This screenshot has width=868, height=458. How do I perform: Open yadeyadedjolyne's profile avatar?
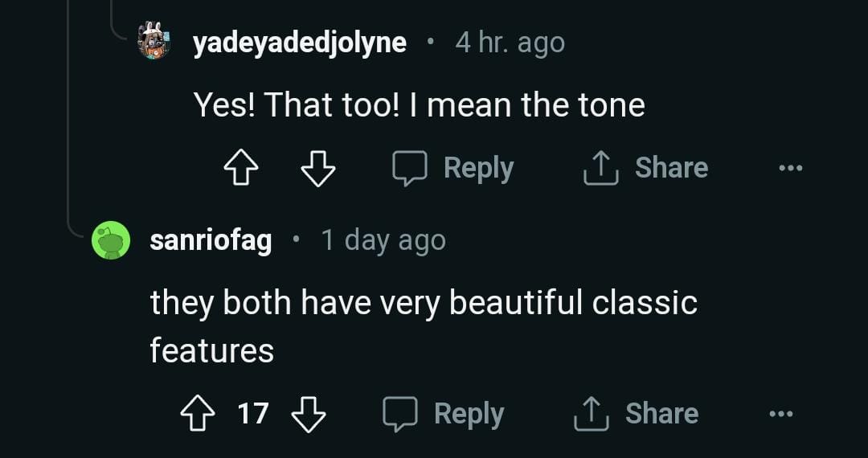click(x=154, y=41)
